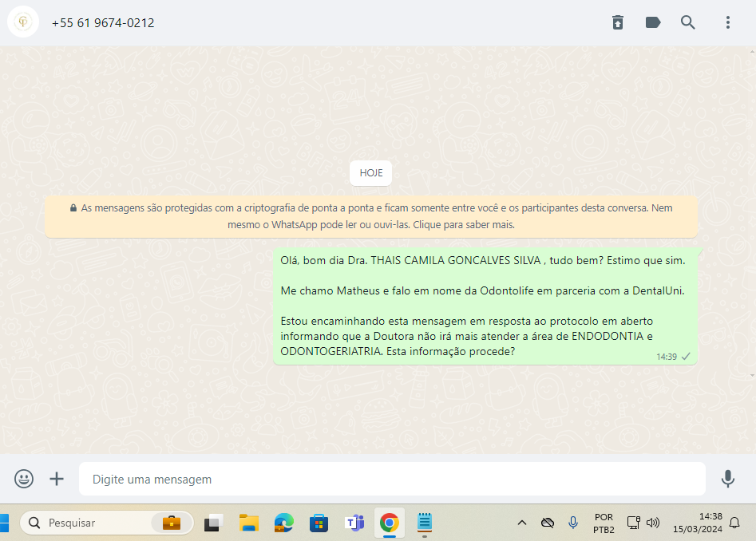This screenshot has width=756, height=541.
Task: Click scrollbar down arrow in chat
Action: pos(752,375)
